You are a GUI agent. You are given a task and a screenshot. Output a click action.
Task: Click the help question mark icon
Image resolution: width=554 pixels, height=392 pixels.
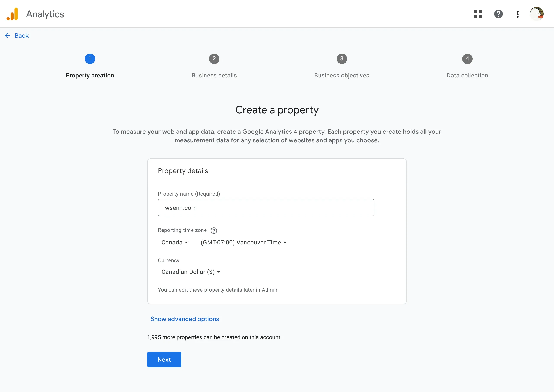498,14
